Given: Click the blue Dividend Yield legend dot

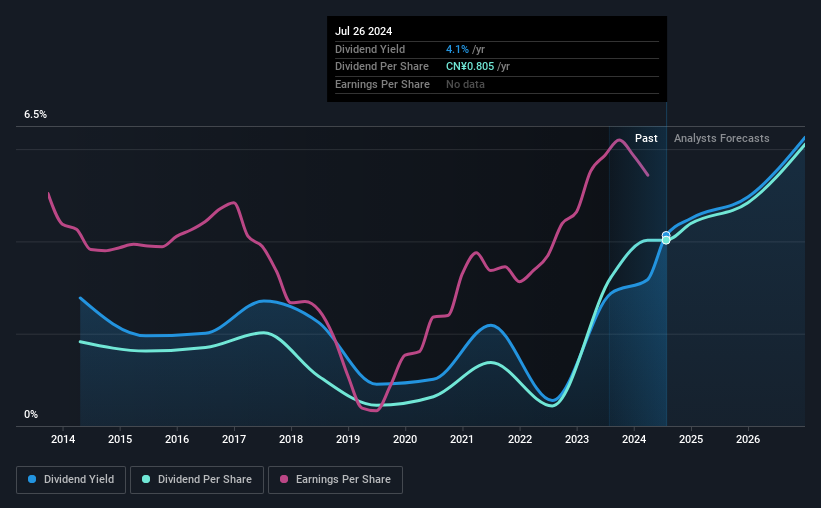Looking at the screenshot, I should coord(32,479).
